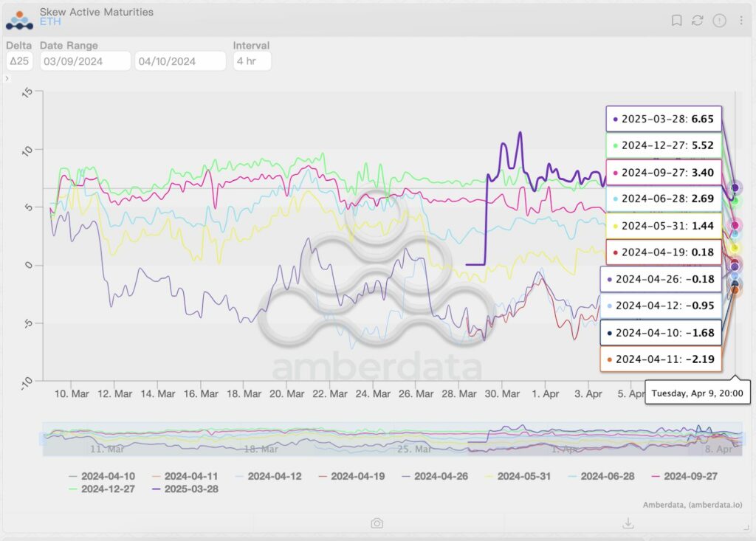Click the ETH asset label

click(50, 21)
